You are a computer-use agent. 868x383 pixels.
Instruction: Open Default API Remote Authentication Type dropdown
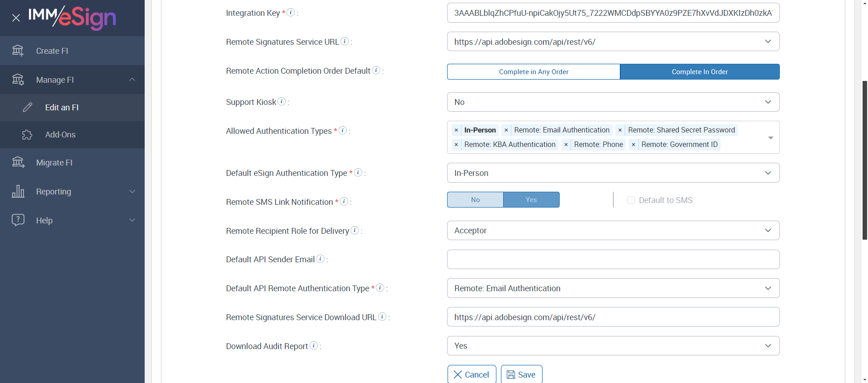point(613,288)
